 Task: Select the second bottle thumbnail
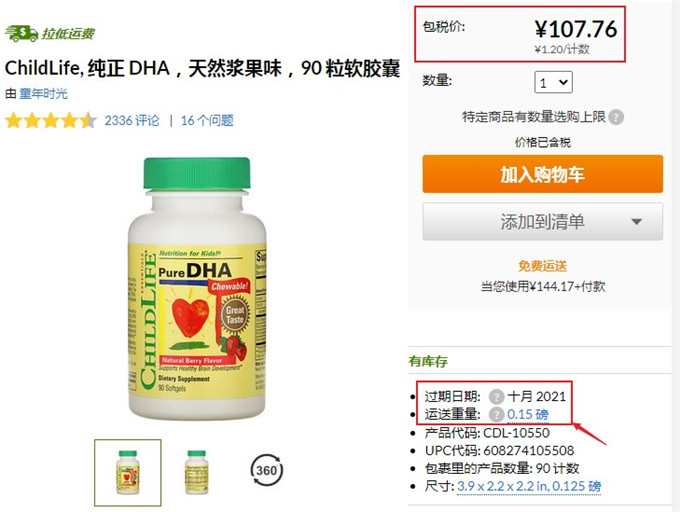[x=196, y=472]
